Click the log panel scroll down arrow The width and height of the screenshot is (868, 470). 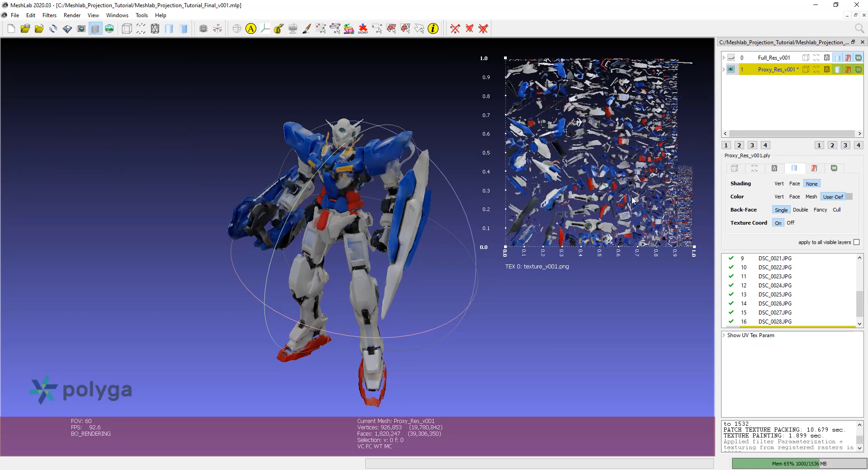tap(859, 448)
